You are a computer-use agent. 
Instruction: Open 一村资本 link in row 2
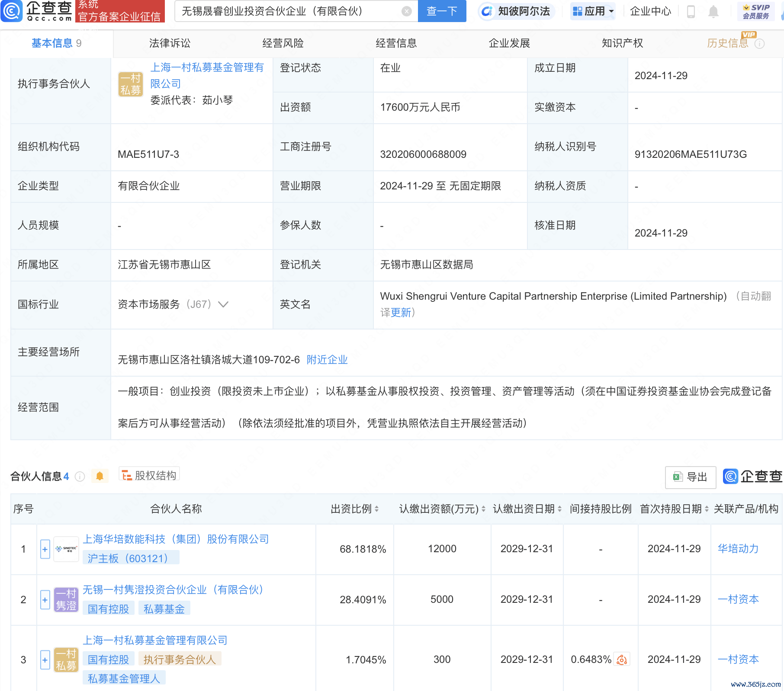738,599
